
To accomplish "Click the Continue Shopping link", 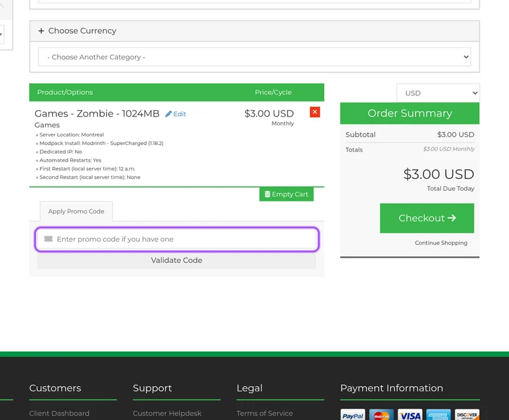I will click(441, 242).
